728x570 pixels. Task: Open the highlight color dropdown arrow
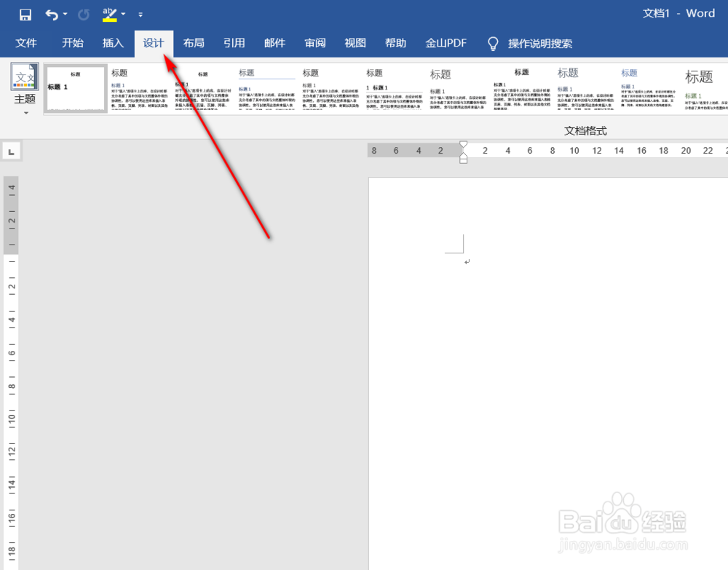pyautogui.click(x=123, y=15)
